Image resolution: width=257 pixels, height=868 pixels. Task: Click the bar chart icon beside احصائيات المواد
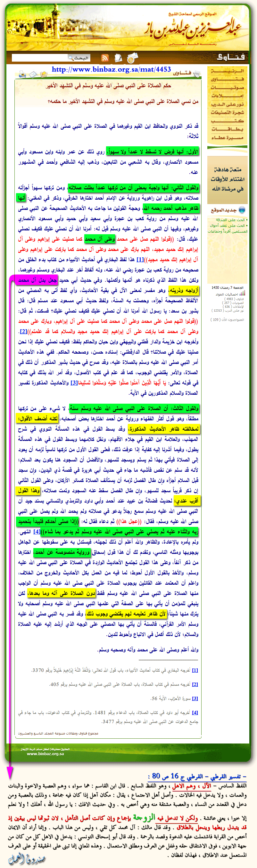pyautogui.click(x=242, y=293)
